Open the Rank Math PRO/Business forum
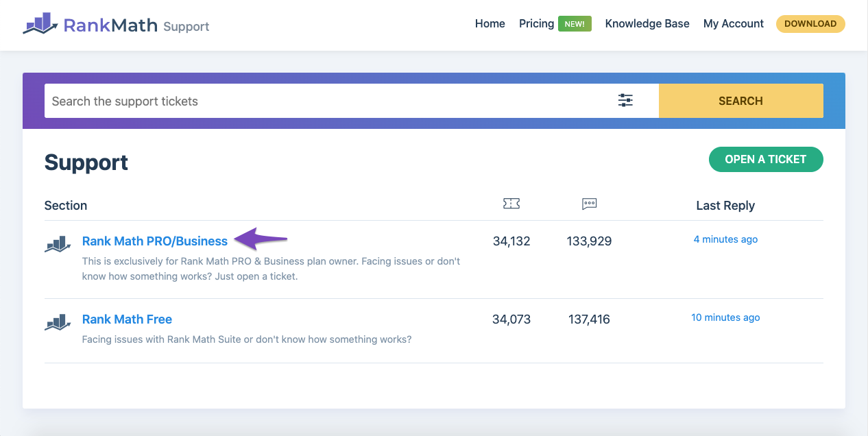Screen dimensions: 868x436 (x=155, y=241)
